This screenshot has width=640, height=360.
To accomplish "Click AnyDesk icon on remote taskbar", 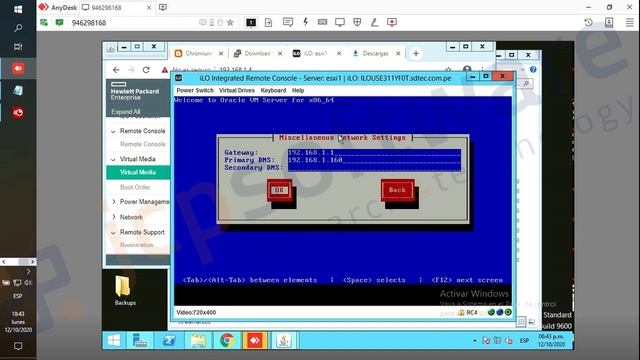I will pos(255,340).
